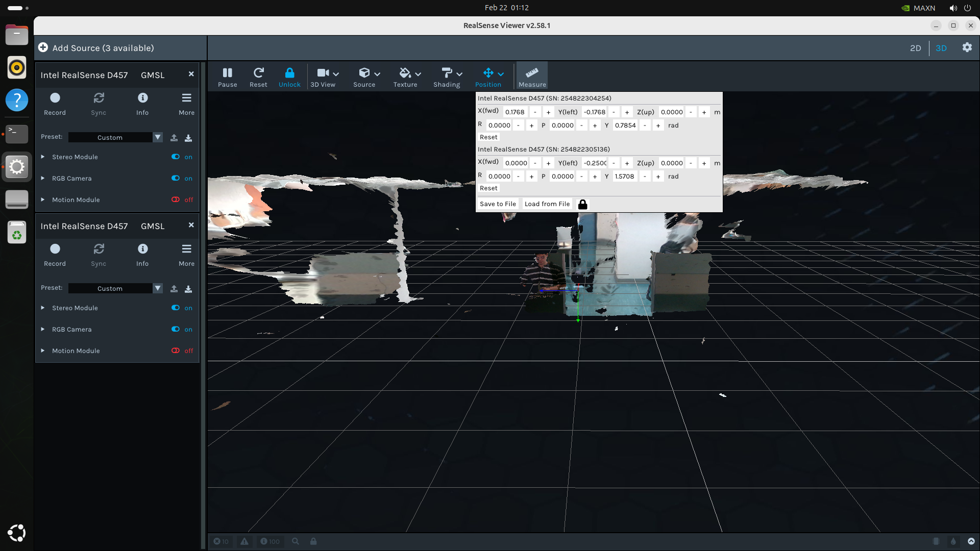
Task: Click warning triangle icon in status bar
Action: coord(244,541)
